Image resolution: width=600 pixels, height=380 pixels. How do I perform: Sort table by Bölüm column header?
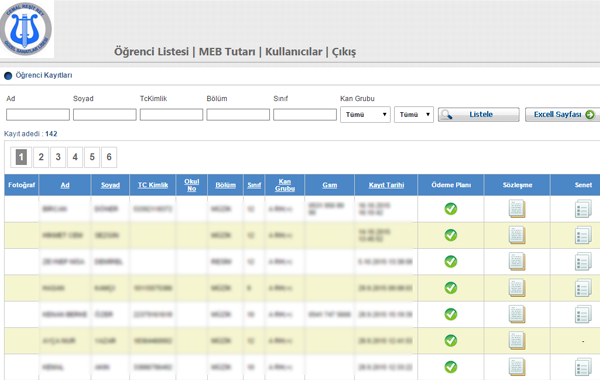225,185
